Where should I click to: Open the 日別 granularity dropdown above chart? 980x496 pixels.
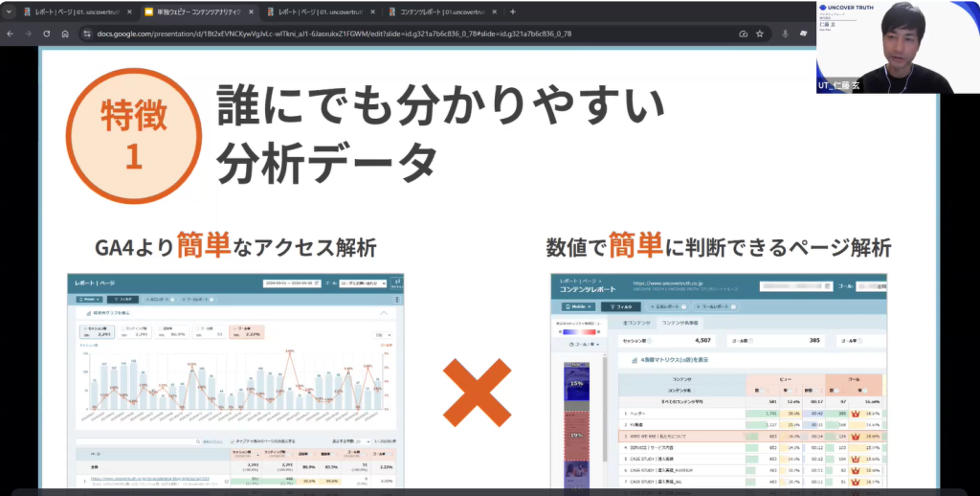coord(383,335)
